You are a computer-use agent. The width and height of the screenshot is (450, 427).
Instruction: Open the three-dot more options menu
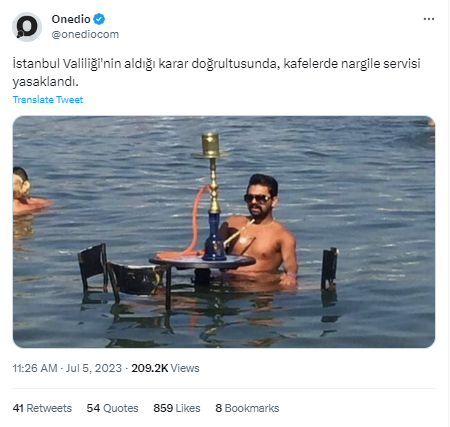point(429,19)
